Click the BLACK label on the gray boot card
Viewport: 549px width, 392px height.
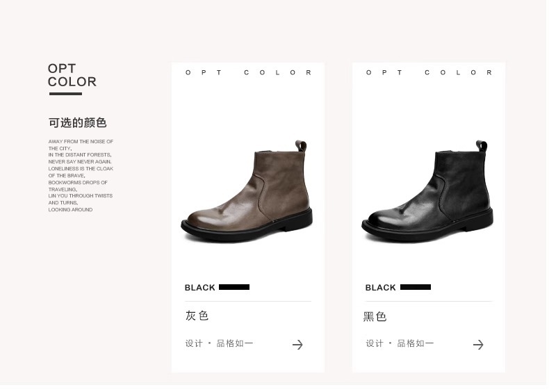(201, 289)
